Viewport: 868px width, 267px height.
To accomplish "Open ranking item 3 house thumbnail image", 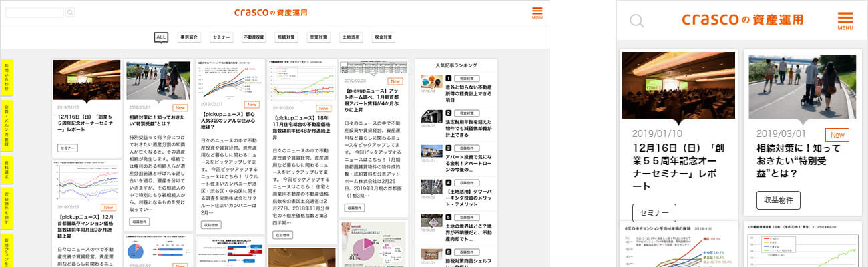I will [x=431, y=152].
